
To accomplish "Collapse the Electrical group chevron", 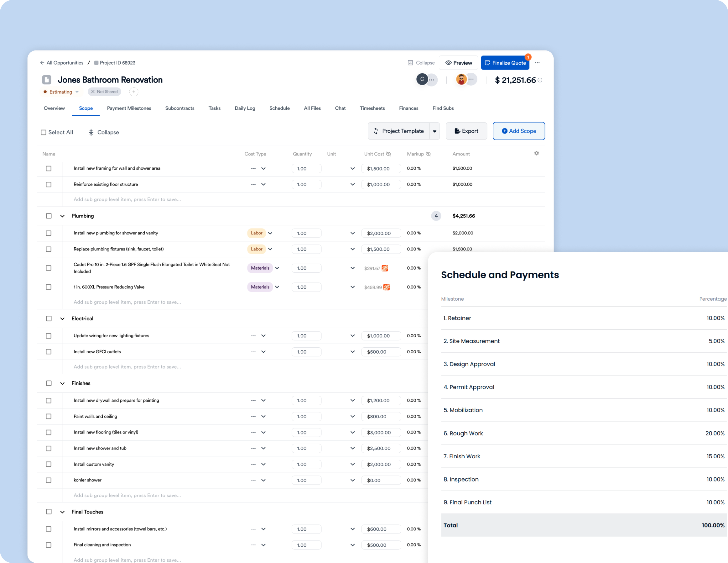I will (62, 318).
